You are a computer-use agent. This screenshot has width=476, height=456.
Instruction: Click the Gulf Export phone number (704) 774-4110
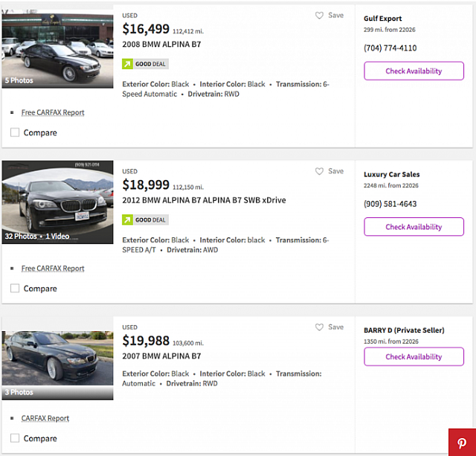click(390, 48)
